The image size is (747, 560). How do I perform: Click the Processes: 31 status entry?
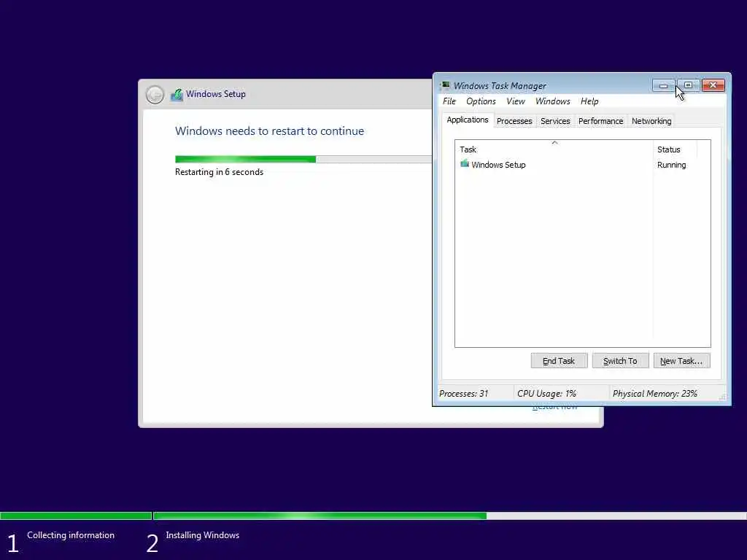click(x=463, y=394)
